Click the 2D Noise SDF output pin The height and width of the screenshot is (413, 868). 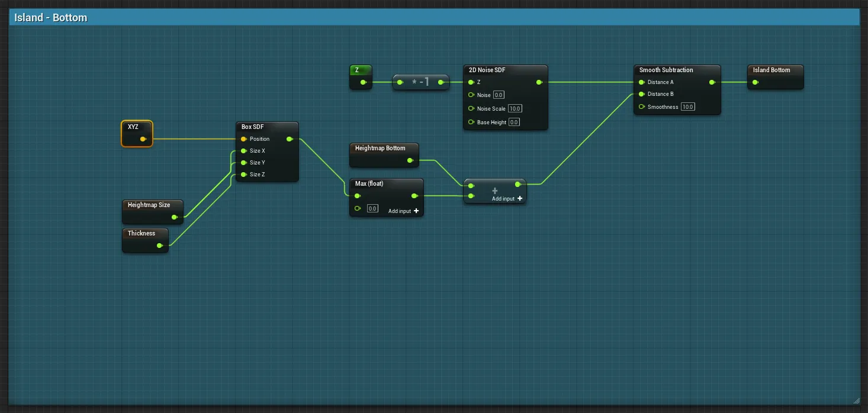(539, 82)
